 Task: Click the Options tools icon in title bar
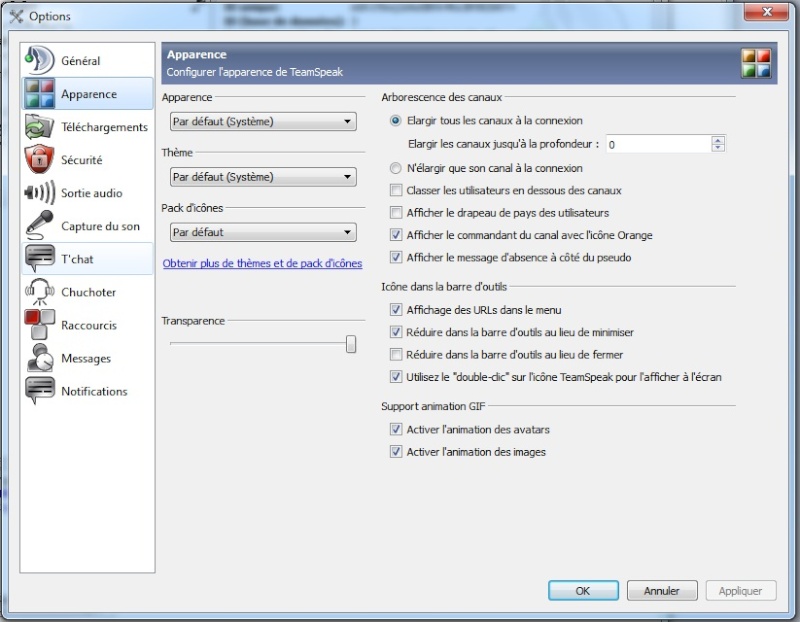[x=16, y=16]
